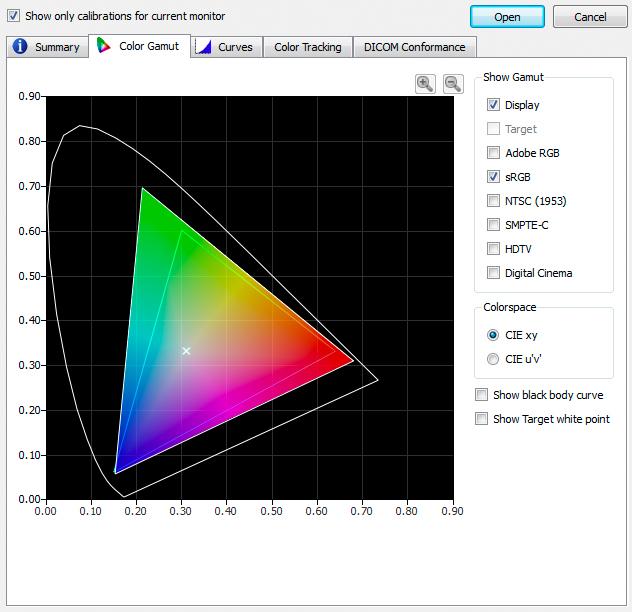
Task: Click the Show Gamut group label
Action: click(x=514, y=77)
